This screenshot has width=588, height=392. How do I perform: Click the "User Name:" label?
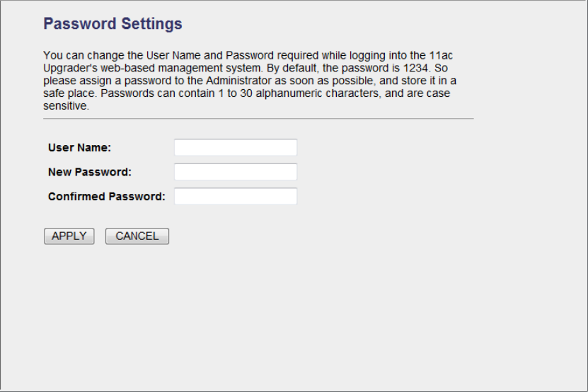[x=80, y=148]
